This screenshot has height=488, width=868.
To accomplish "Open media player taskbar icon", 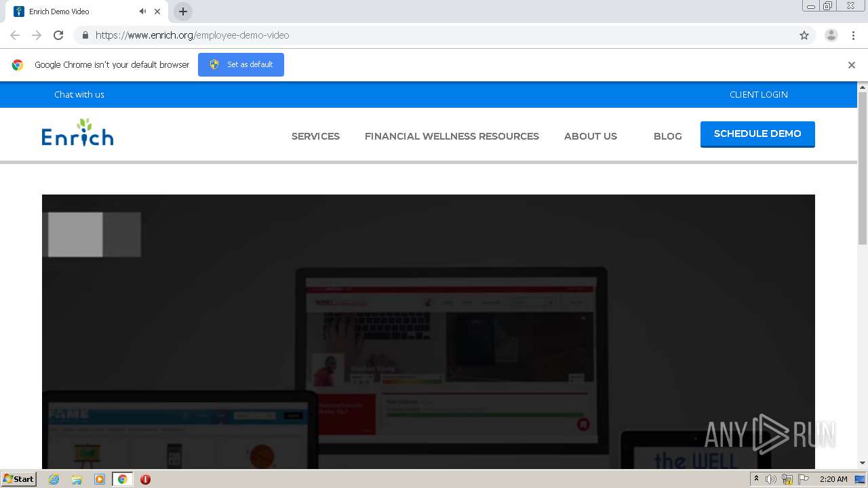I will click(x=100, y=479).
